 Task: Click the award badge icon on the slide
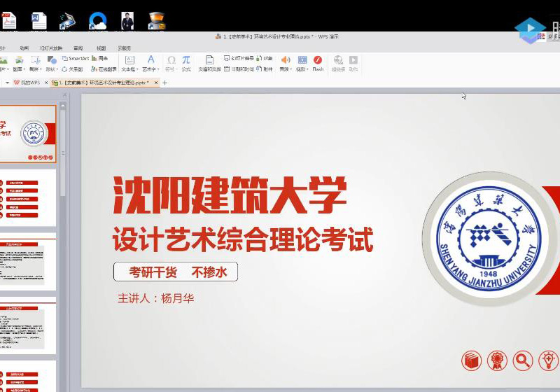tap(497, 360)
